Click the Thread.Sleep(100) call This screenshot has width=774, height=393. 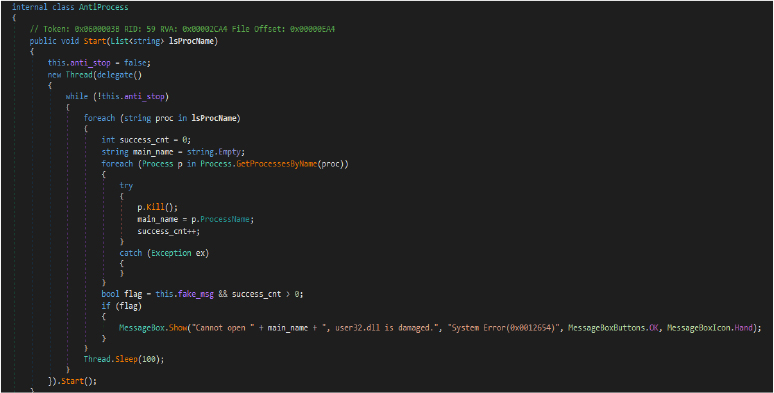tap(123, 359)
